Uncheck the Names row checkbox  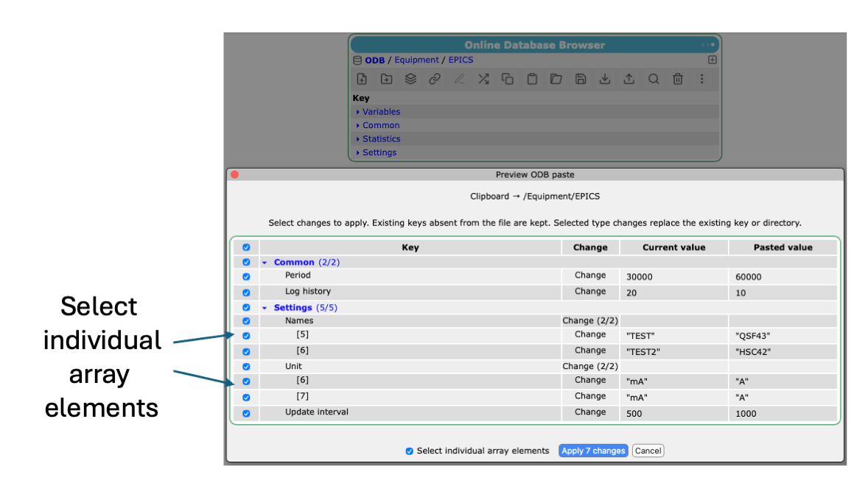click(x=246, y=320)
